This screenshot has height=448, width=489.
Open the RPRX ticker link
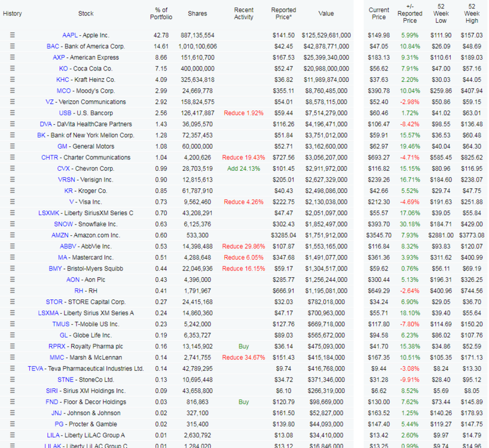coord(57,346)
